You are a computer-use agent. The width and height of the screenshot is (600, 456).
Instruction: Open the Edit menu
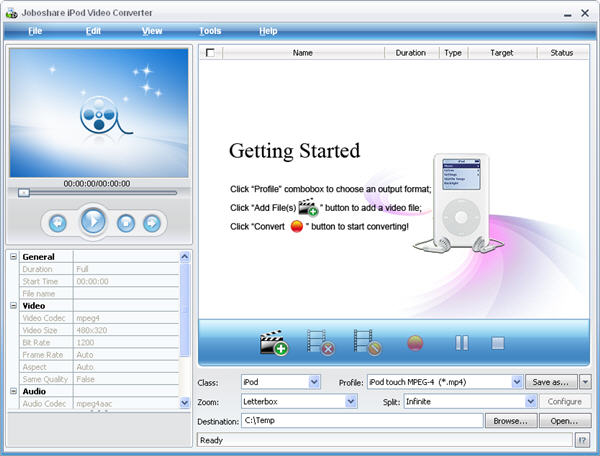pyautogui.click(x=93, y=31)
